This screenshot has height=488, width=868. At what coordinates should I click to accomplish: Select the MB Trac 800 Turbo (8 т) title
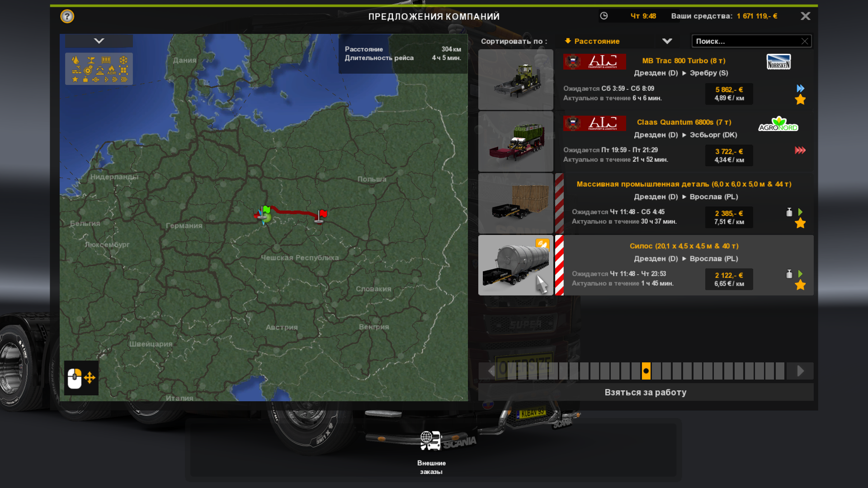[684, 61]
